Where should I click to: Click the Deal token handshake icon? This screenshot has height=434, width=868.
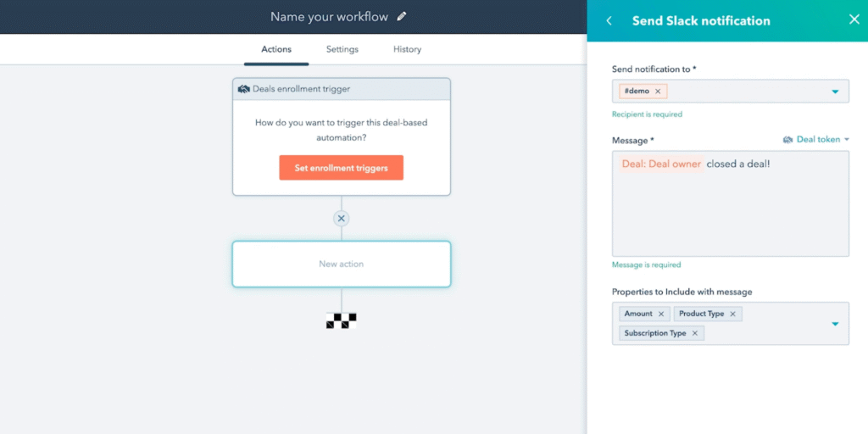[x=787, y=140]
